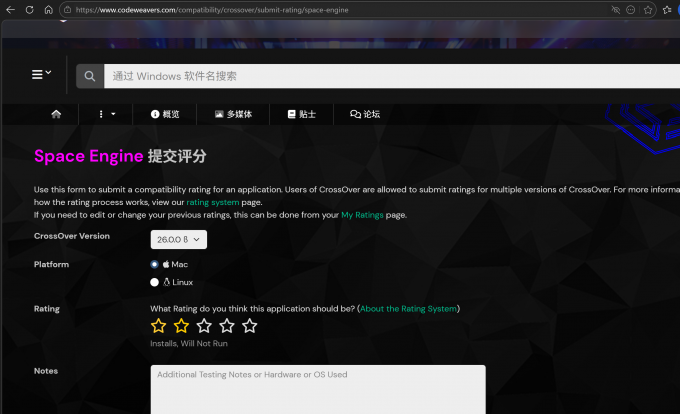The width and height of the screenshot is (680, 414).
Task: Set rating to four stars
Action: pos(227,326)
